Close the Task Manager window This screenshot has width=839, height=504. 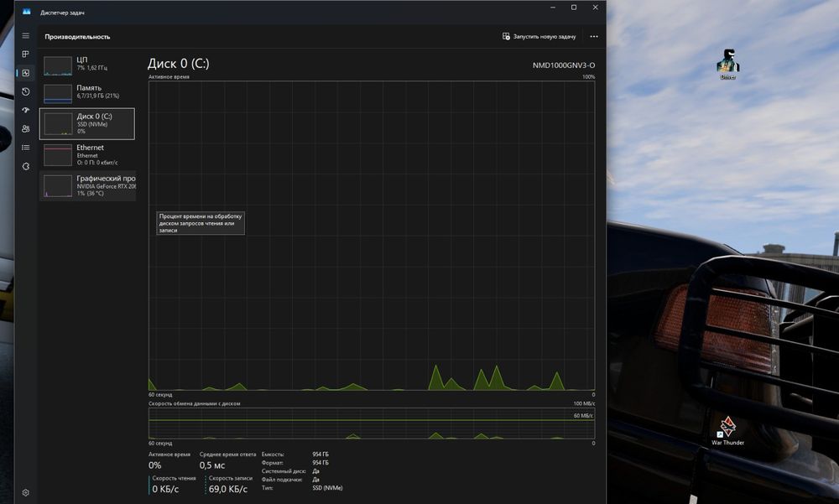pyautogui.click(x=595, y=8)
